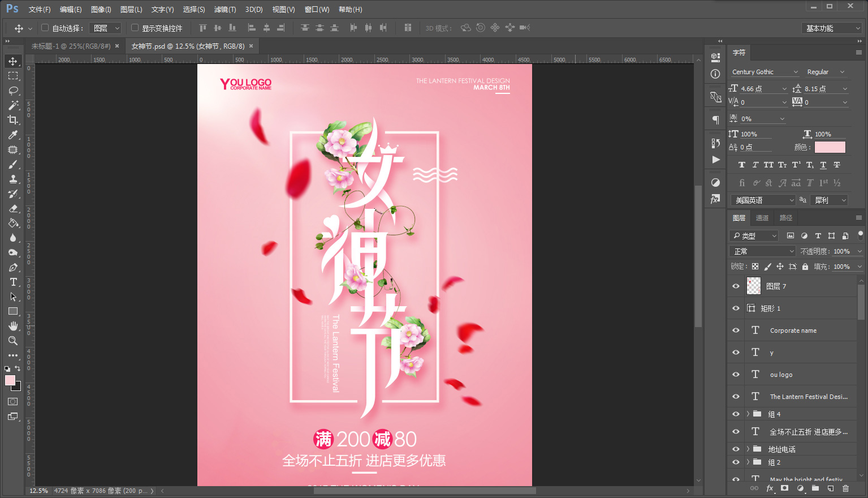
Task: Select the Path Selection tool
Action: pos(13,297)
